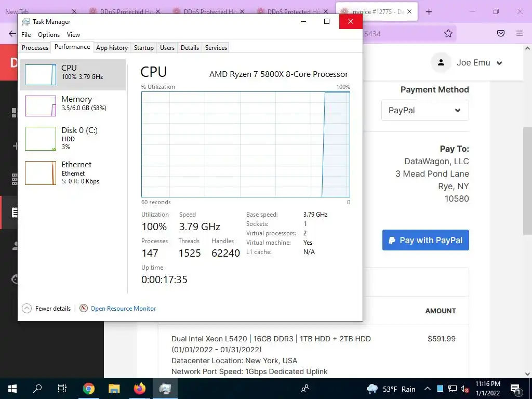Click the browser page vertical scrollbar
Viewport: 532px width, 399px height.
tap(527, 181)
